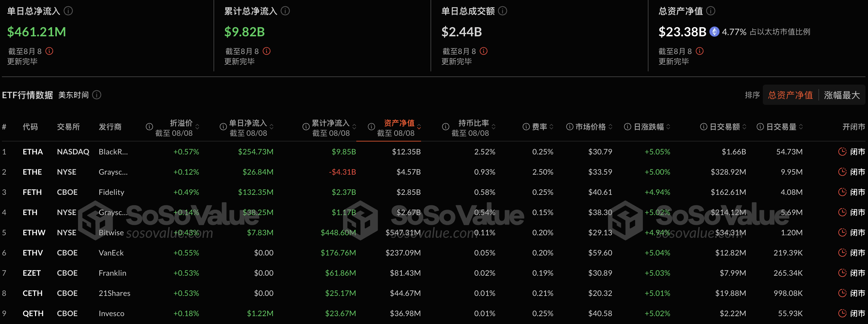Open EZET ticker link
The height and width of the screenshot is (324, 868).
[32, 273]
